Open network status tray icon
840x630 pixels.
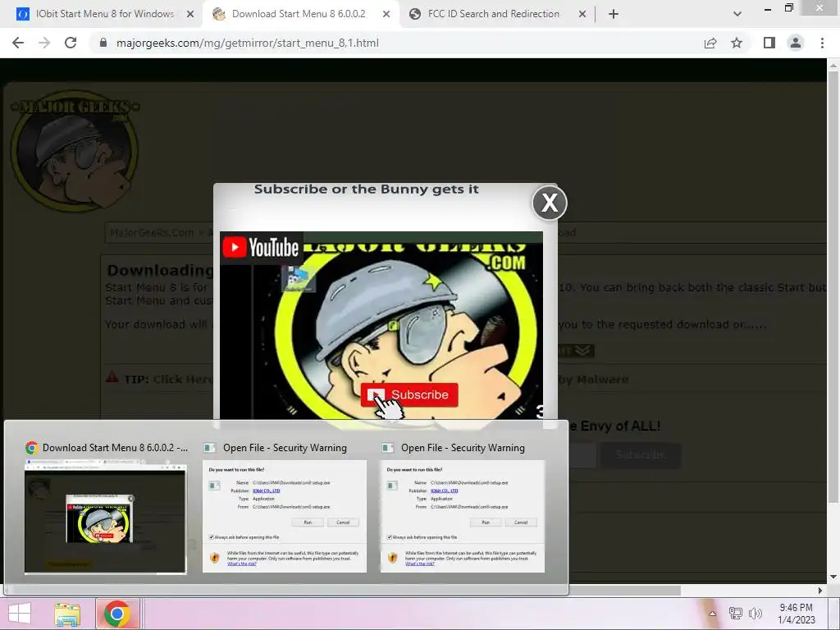pos(735,614)
